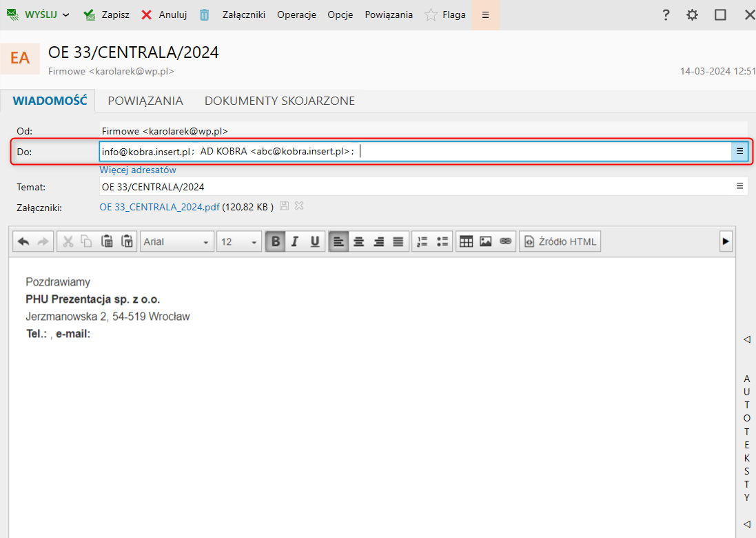Click the Źródło HTML button
The width and height of the screenshot is (756, 538).
coord(560,241)
